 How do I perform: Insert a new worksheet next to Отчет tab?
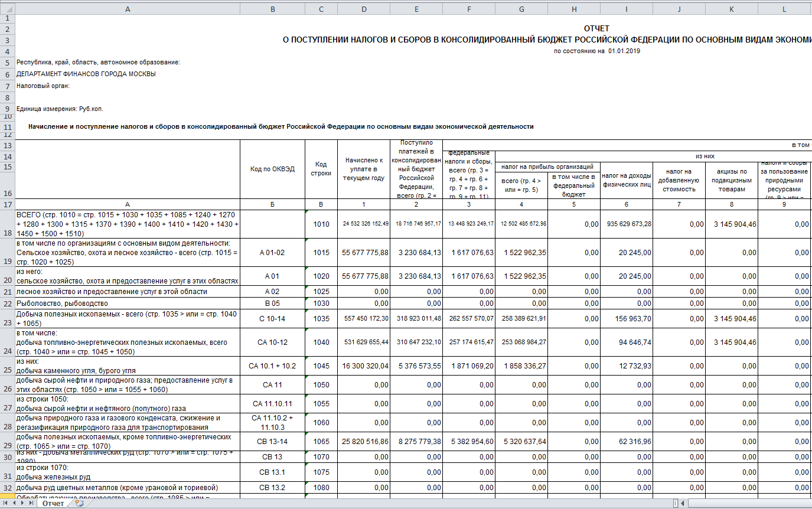pos(79,504)
